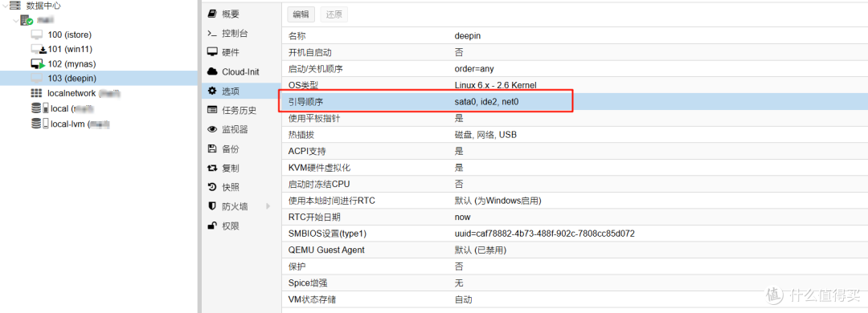
Task: Select the 数据中心 root label
Action: [43, 6]
